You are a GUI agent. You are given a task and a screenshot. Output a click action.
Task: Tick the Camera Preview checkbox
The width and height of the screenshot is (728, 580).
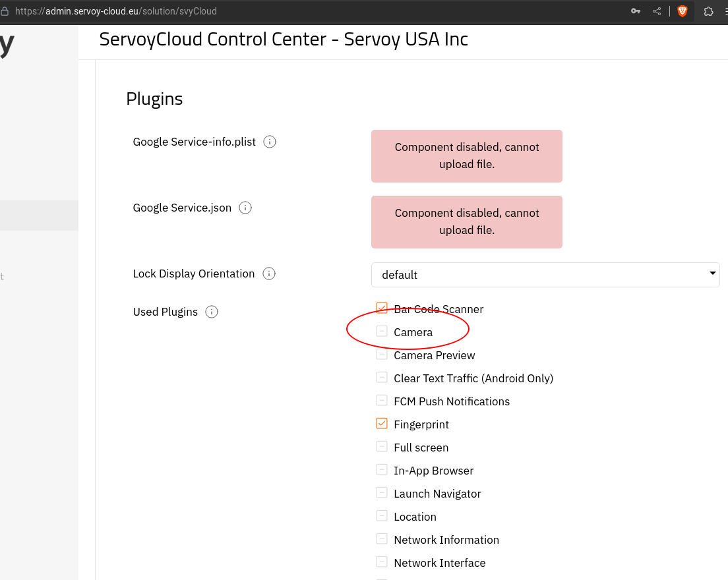click(382, 354)
